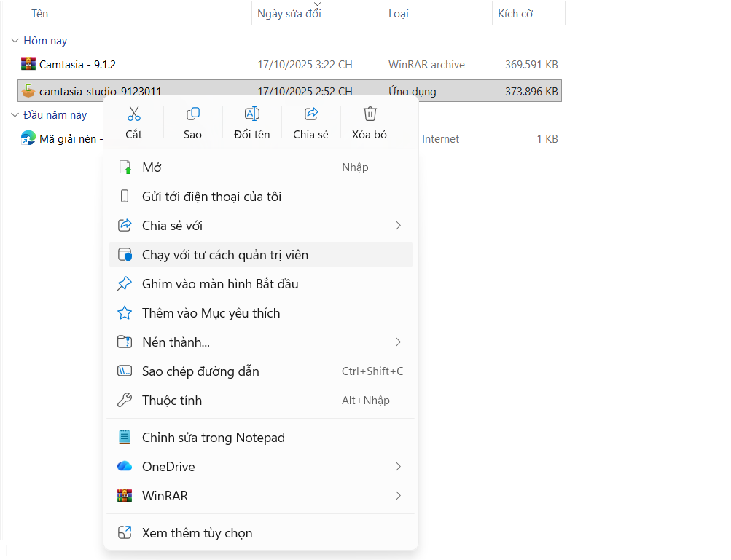The width and height of the screenshot is (731, 560).
Task: Click the Xóa bỏ (delete) trash icon
Action: coord(370,114)
